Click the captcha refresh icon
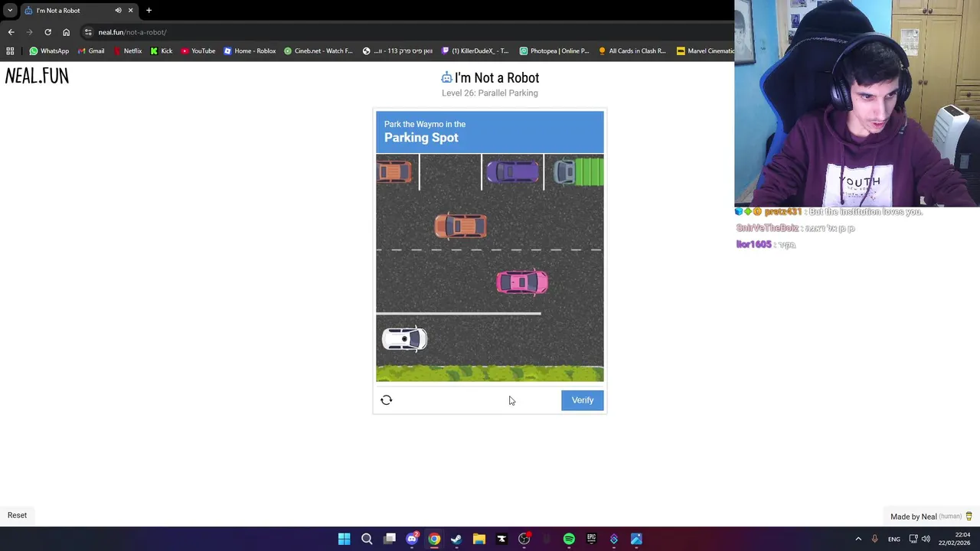 tap(387, 400)
